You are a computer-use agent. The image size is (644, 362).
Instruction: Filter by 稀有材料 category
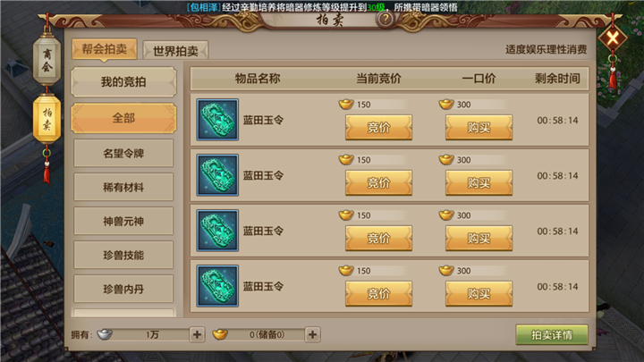pyautogui.click(x=123, y=187)
